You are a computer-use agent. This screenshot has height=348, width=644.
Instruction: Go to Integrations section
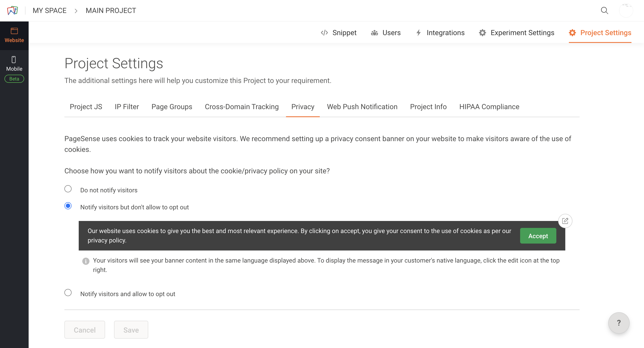(440, 33)
